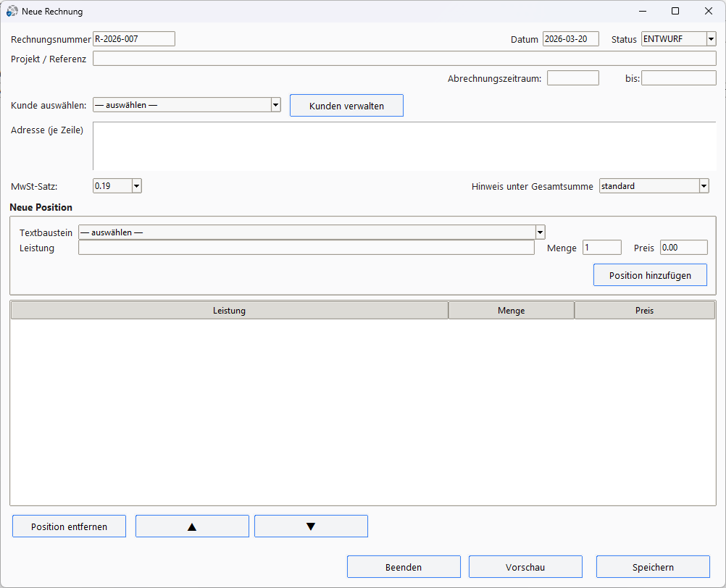Click the Adresse multi-line text area

pyautogui.click(x=404, y=146)
